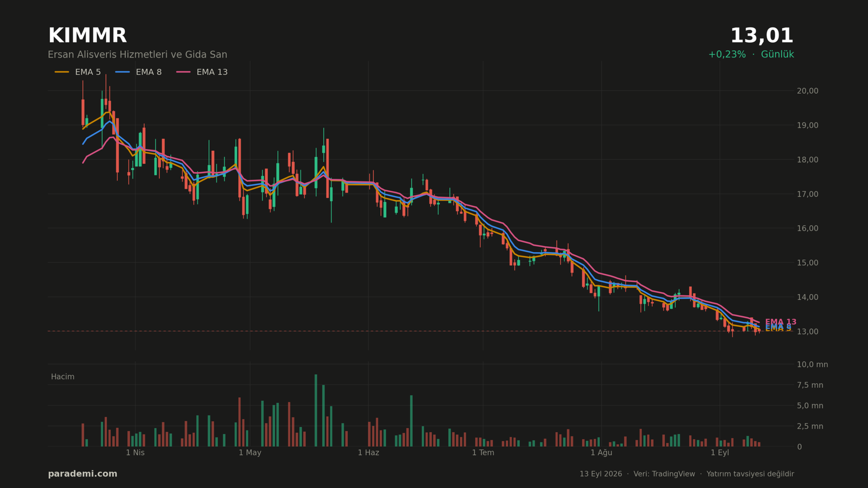
Task: Click the 17,00 price axis label
Action: pyautogui.click(x=807, y=194)
